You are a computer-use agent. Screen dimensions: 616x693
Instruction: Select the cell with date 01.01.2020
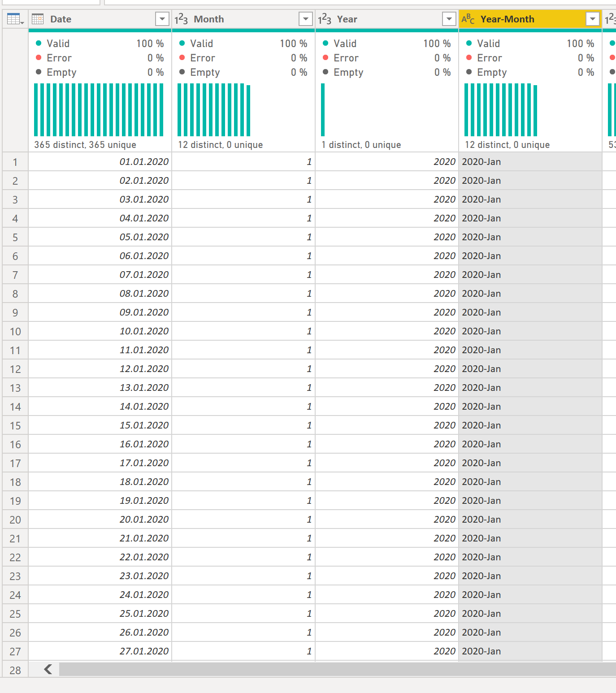pyautogui.click(x=100, y=162)
